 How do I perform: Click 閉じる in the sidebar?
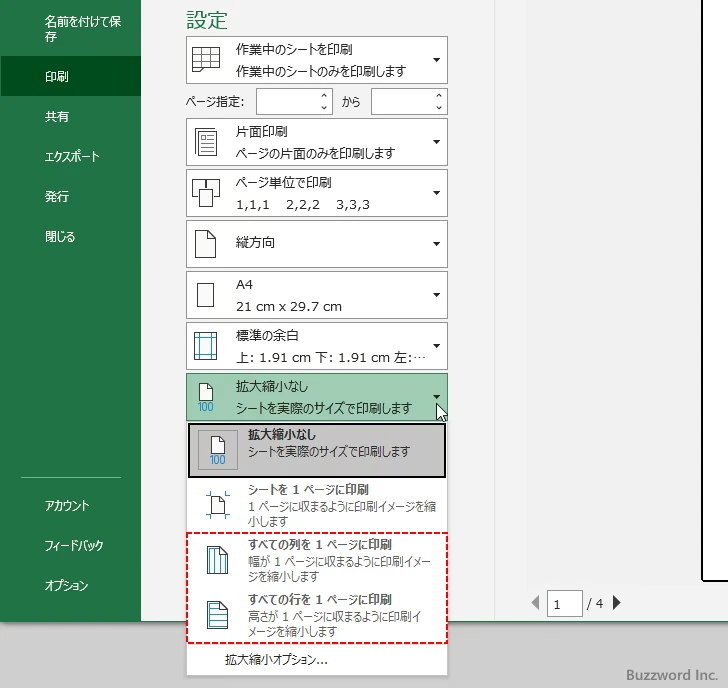(x=71, y=236)
